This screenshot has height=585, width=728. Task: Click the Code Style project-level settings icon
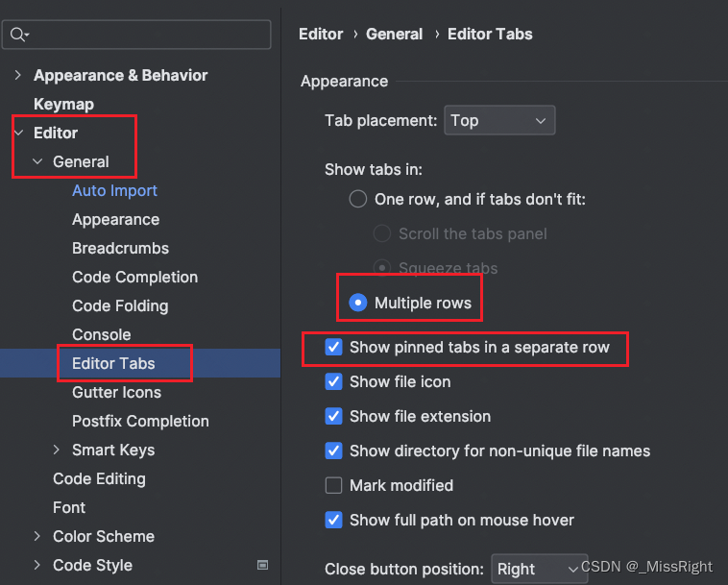point(263,565)
